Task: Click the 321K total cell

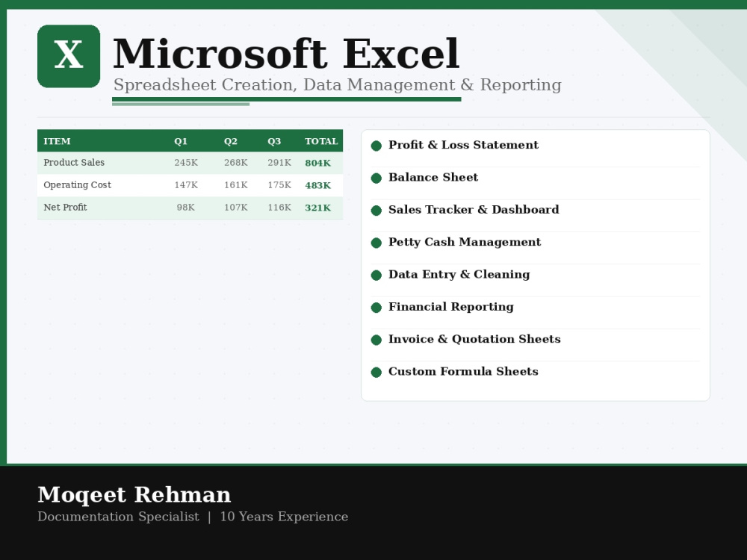Action: click(317, 208)
